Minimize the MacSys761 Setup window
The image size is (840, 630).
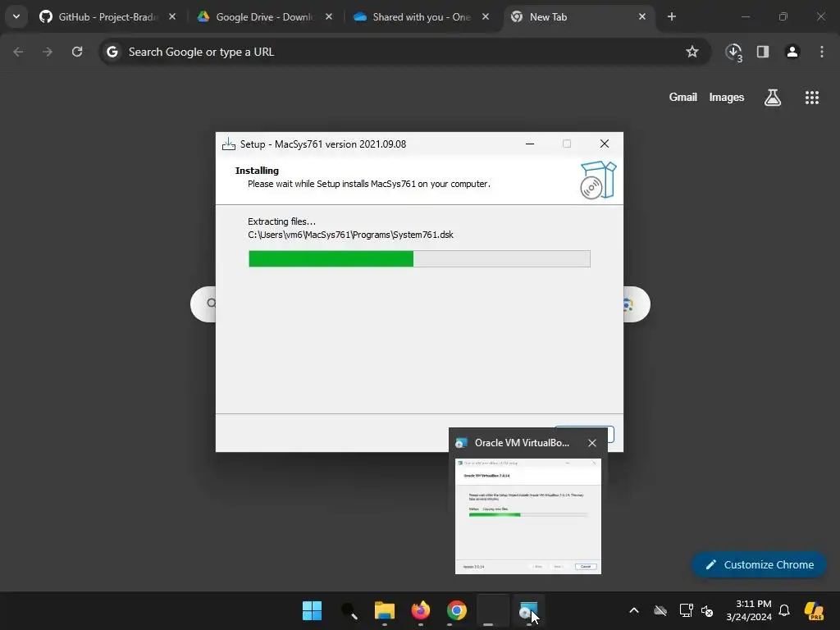coord(530,144)
